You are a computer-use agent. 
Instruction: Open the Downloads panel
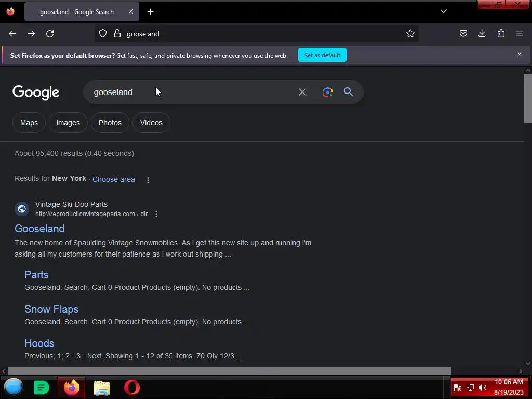[x=482, y=33]
